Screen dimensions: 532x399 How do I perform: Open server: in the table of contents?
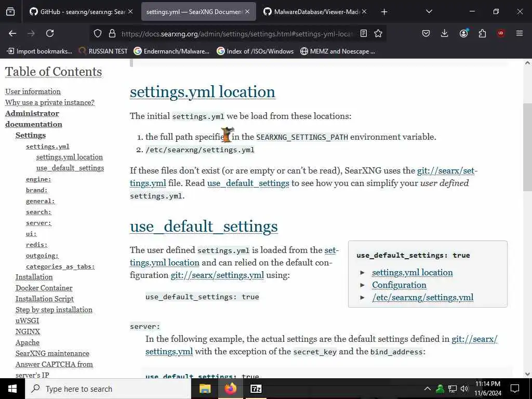point(38,222)
